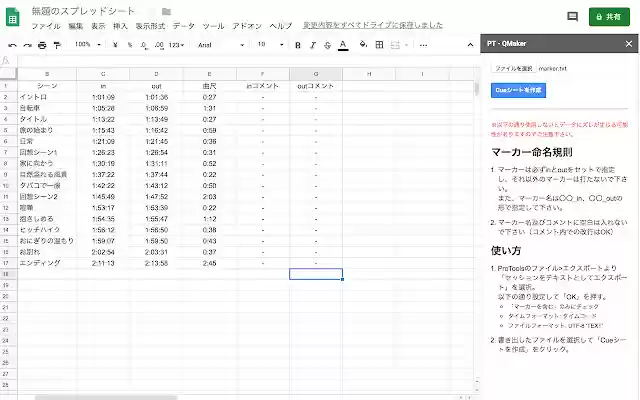The image size is (640, 400).
Task: Toggle strikethrough formatting
Action: 327,45
